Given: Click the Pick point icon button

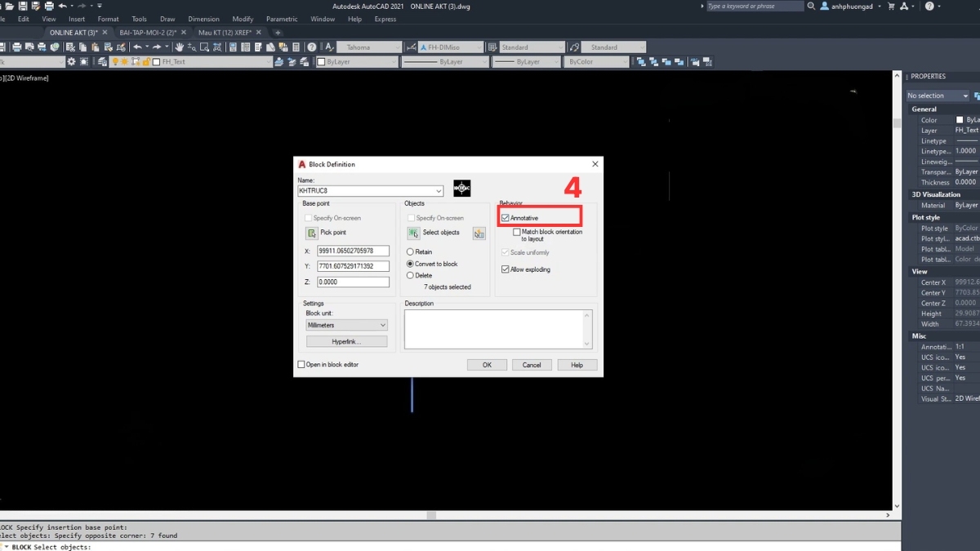Looking at the screenshot, I should pyautogui.click(x=312, y=233).
